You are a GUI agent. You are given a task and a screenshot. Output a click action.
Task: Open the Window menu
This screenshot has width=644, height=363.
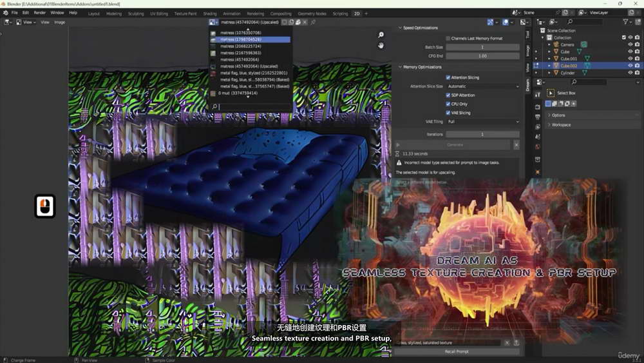point(57,13)
